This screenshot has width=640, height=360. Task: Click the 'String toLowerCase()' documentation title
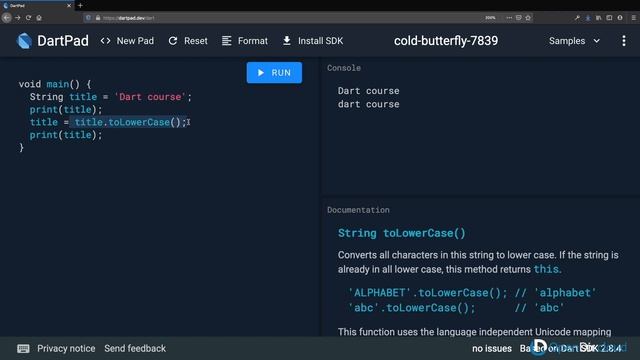[x=402, y=233]
